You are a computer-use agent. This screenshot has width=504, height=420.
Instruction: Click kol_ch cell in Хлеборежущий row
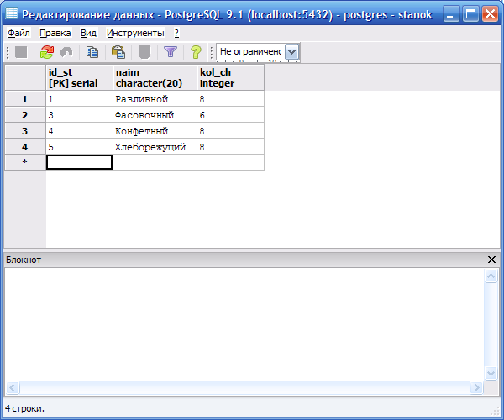(230, 147)
